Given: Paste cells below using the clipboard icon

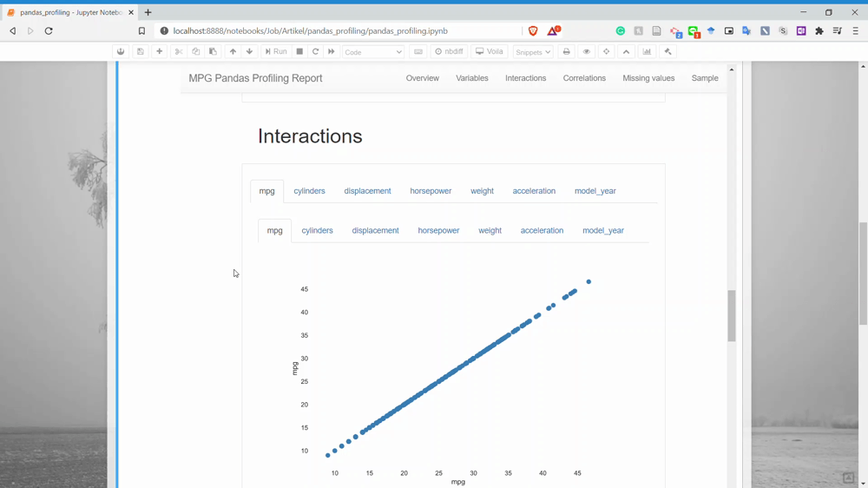Looking at the screenshot, I should (x=214, y=51).
